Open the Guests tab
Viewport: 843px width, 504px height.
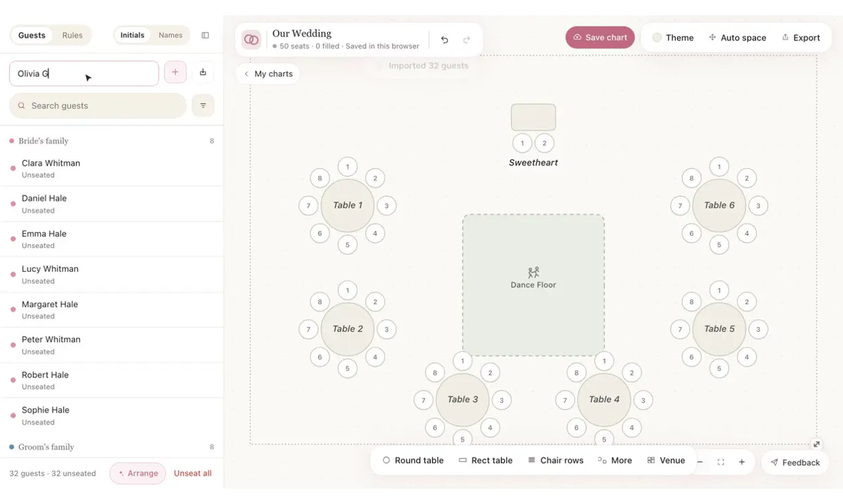32,35
